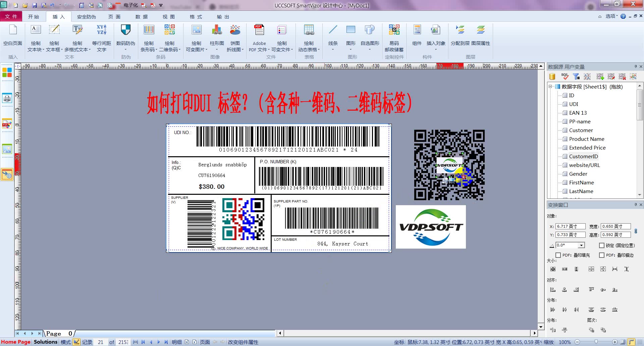
Task: Click the component (组件) icon
Action: [417, 35]
